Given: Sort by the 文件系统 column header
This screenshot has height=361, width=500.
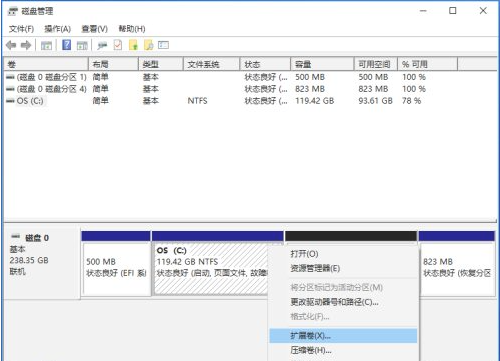Looking at the screenshot, I should tap(212, 64).
